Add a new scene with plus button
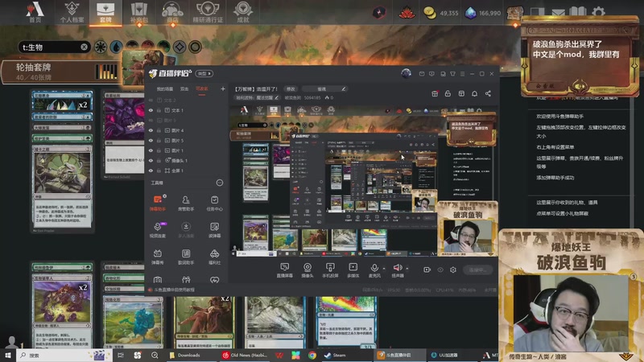644x362 pixels. tap(223, 88)
